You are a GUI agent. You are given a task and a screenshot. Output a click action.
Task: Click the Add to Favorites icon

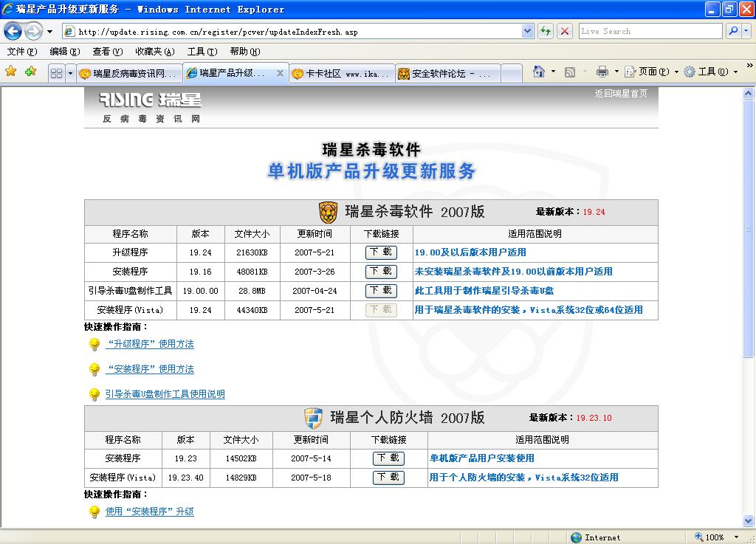(30, 72)
